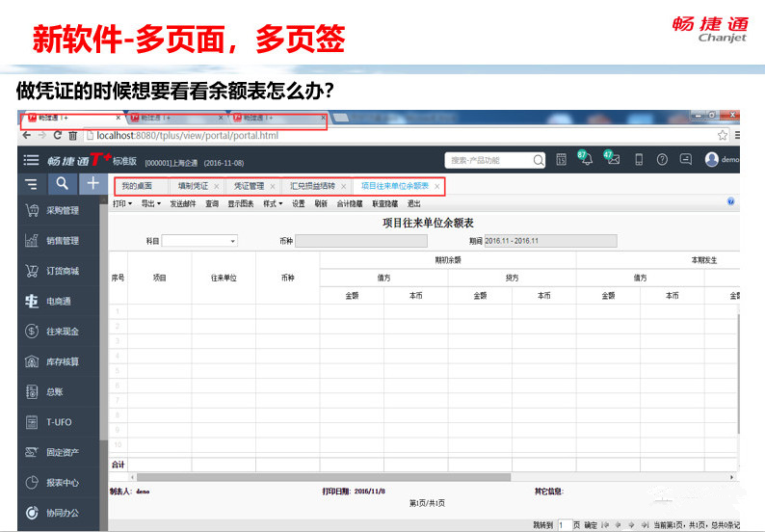Click 显示图表 toolbar button
The height and width of the screenshot is (532, 765).
tap(241, 203)
